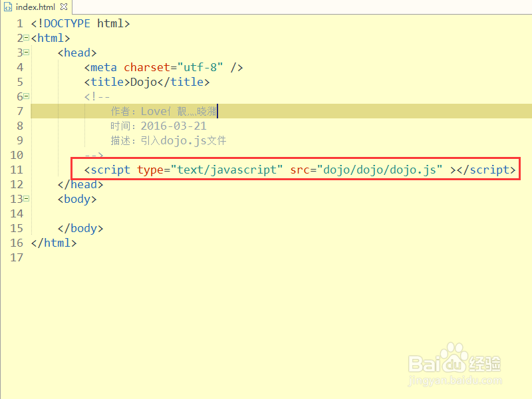This screenshot has width=532, height=399.
Task: Click line number 17 in the gutter
Action: pyautogui.click(x=17, y=257)
